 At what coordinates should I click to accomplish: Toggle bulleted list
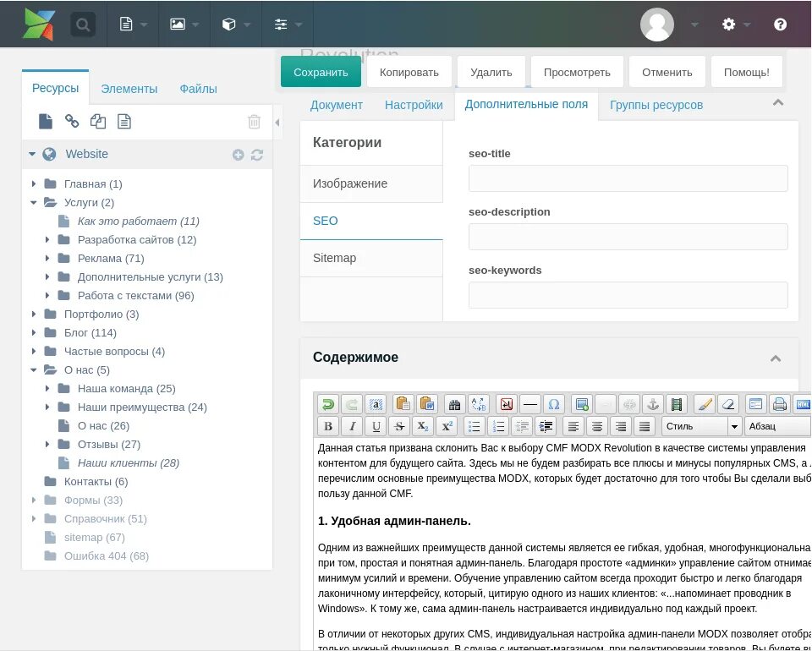coord(474,426)
